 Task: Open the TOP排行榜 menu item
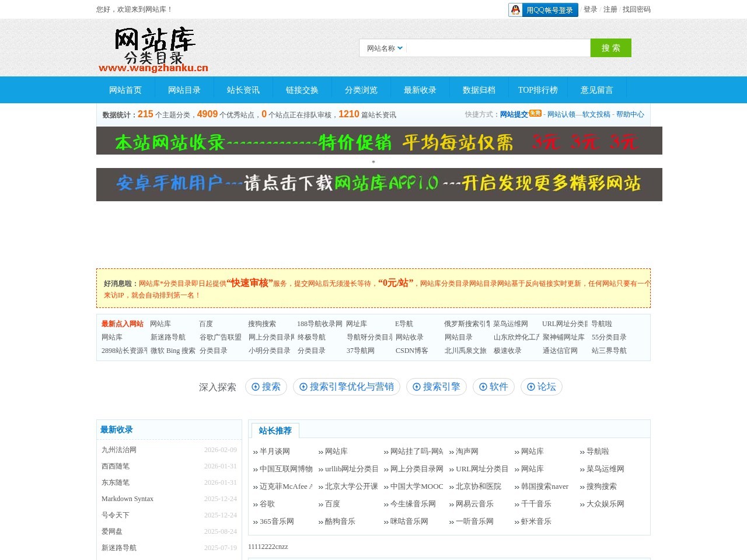click(537, 90)
